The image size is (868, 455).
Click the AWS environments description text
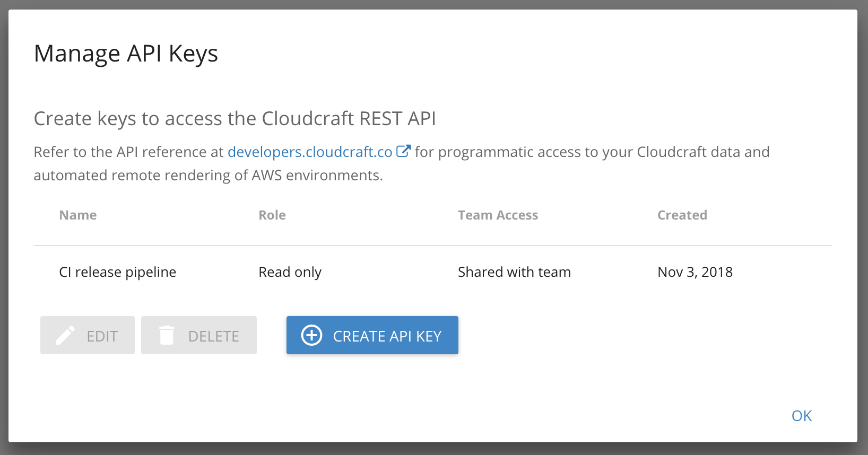point(208,176)
